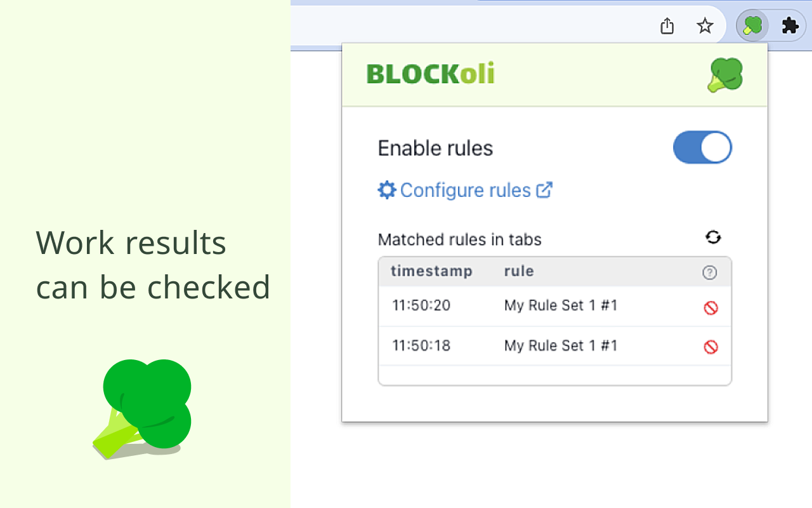
Task: Select the timestamp column header
Action: (x=432, y=271)
